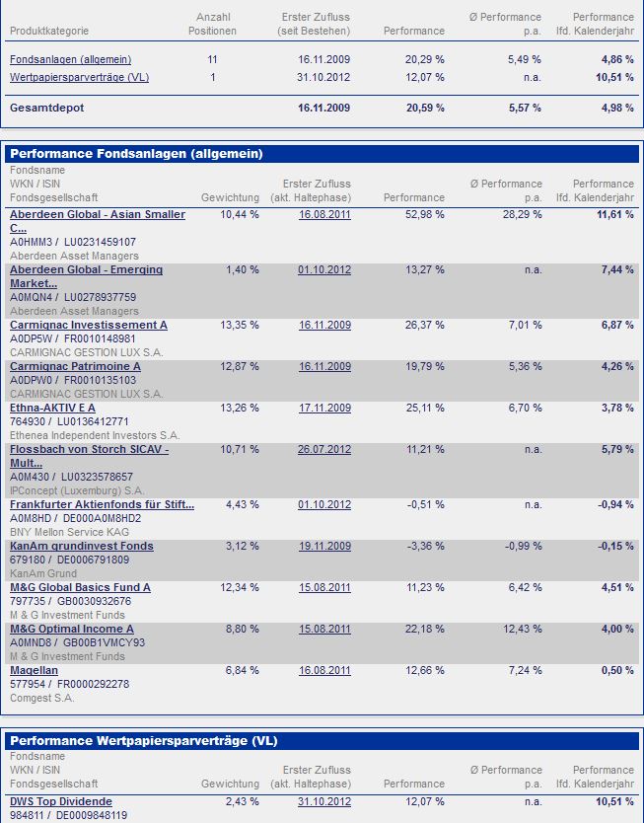Select weighting 2,43 % for DWS Top Dividende
This screenshot has width=644, height=823.
pos(243,801)
